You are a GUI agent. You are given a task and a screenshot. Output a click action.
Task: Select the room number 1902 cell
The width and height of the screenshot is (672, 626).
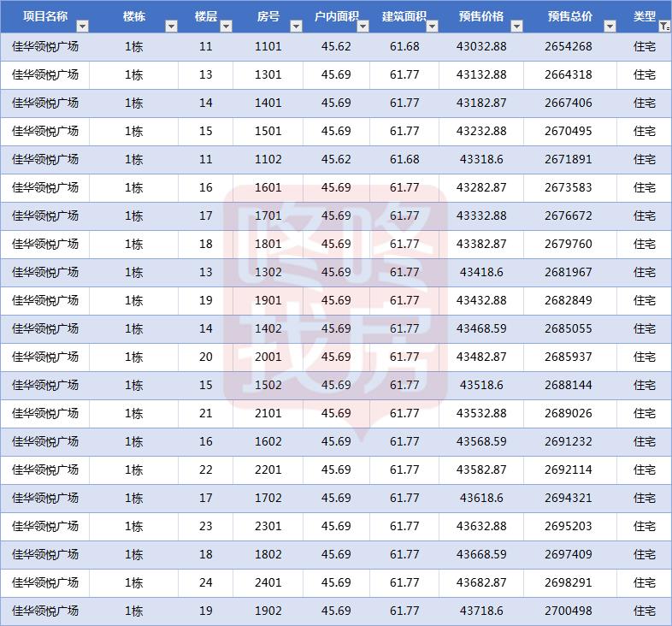pyautogui.click(x=268, y=611)
